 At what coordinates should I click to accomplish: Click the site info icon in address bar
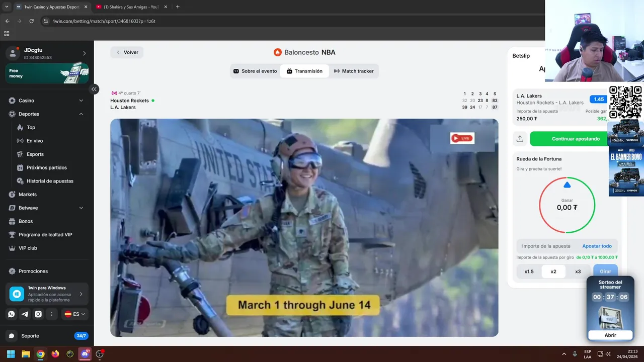pyautogui.click(x=46, y=21)
